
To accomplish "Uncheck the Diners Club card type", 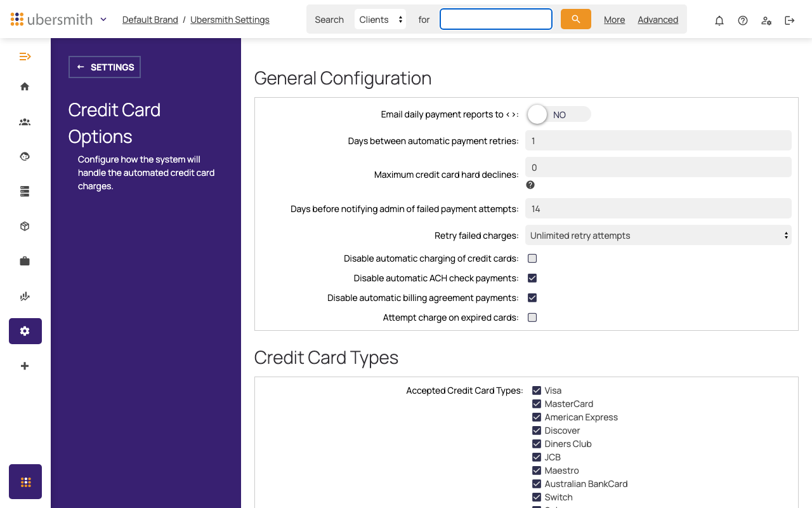I will (x=537, y=444).
